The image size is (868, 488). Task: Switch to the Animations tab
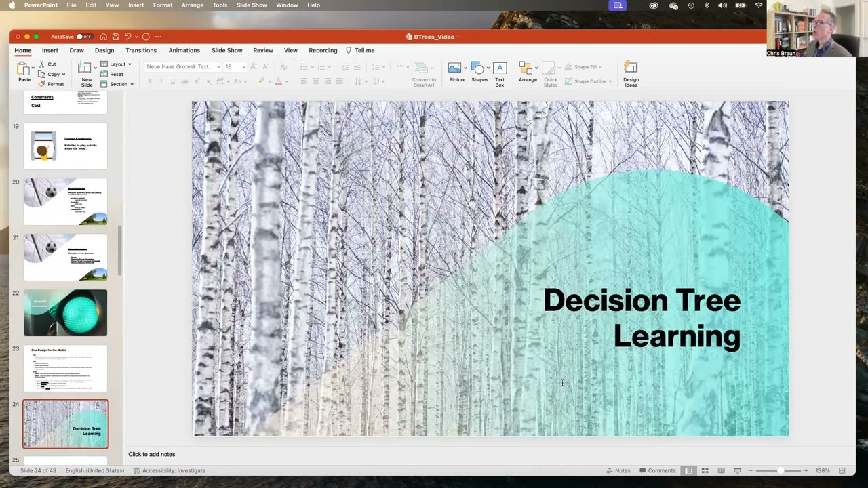click(184, 50)
